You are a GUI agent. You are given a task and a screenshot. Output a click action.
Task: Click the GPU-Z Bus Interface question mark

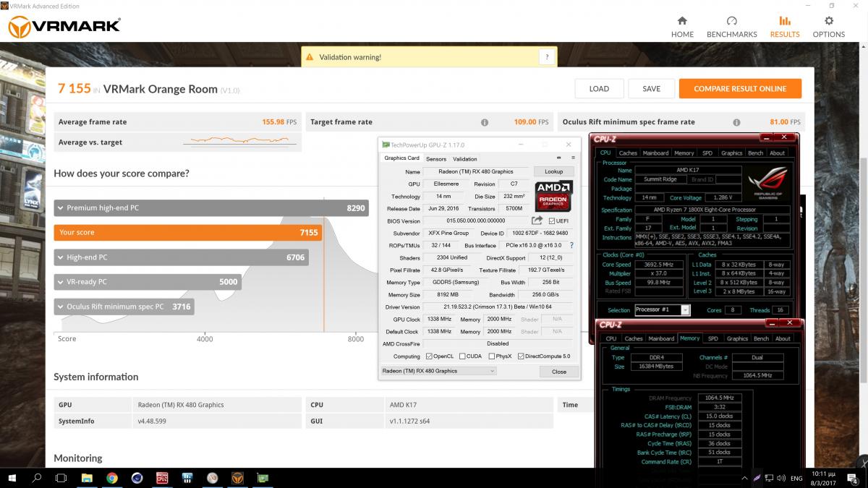tap(571, 246)
